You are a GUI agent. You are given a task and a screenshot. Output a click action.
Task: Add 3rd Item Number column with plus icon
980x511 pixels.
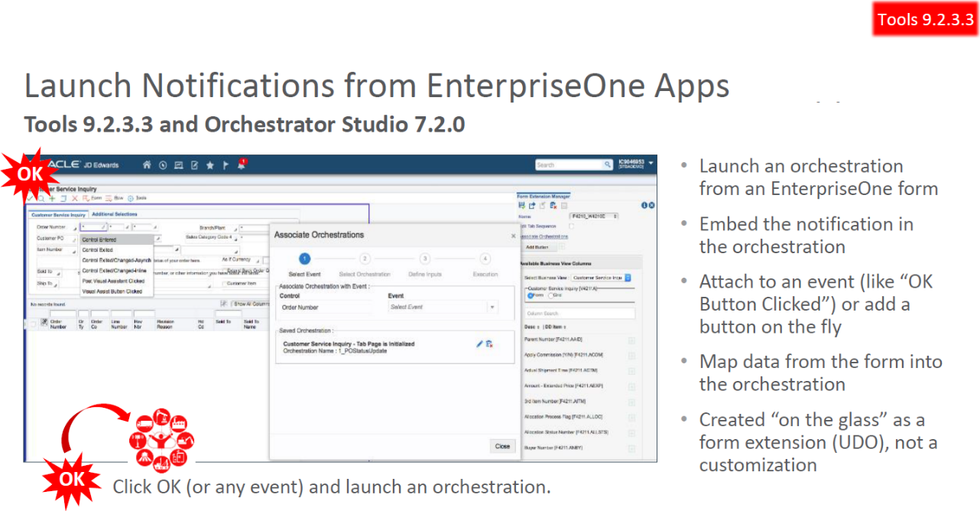click(x=631, y=402)
